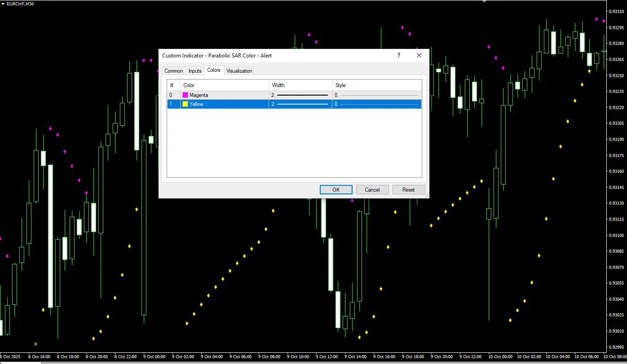Open the Yellow row width selector
Image resolution: width=627 pixels, height=364 pixels.
point(300,104)
